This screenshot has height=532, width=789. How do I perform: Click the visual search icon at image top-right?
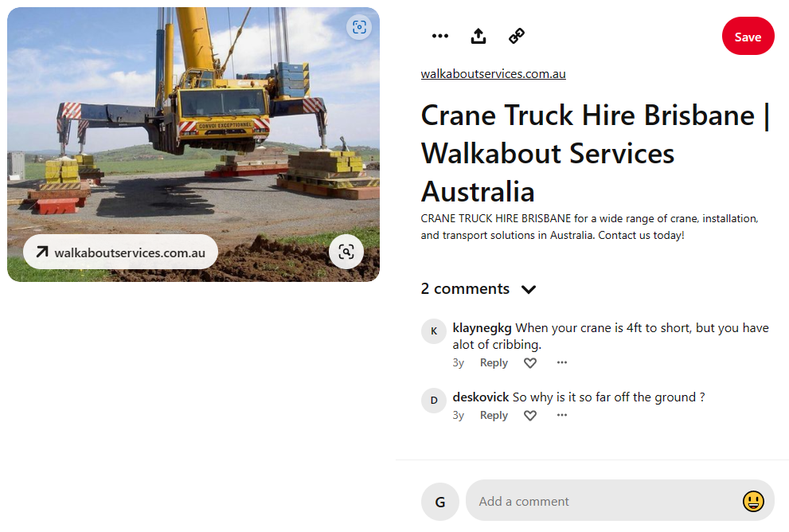pyautogui.click(x=359, y=27)
